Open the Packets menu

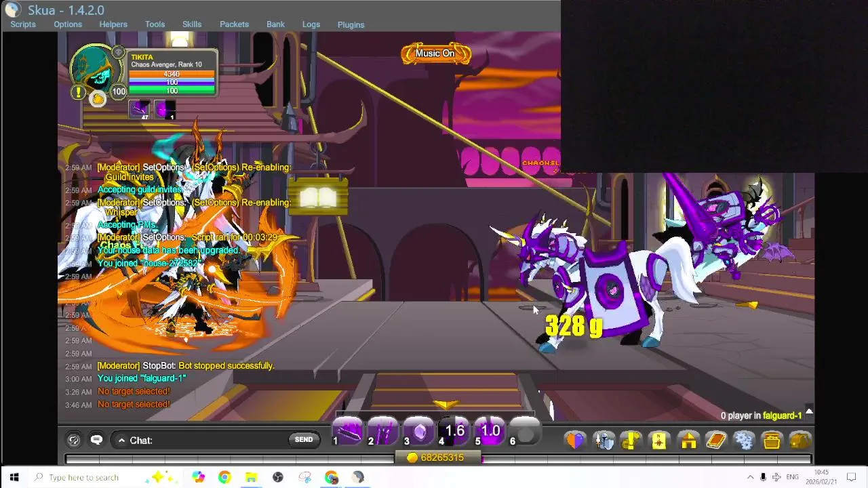coord(234,24)
